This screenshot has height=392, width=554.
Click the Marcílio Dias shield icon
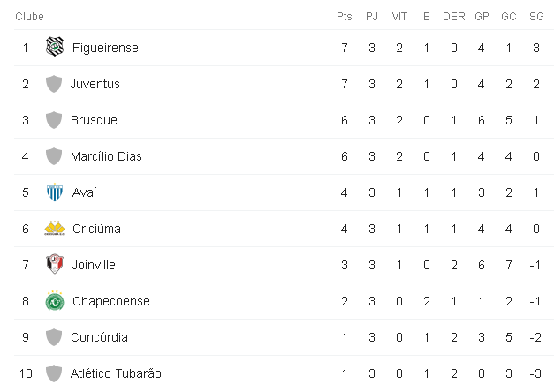point(54,156)
